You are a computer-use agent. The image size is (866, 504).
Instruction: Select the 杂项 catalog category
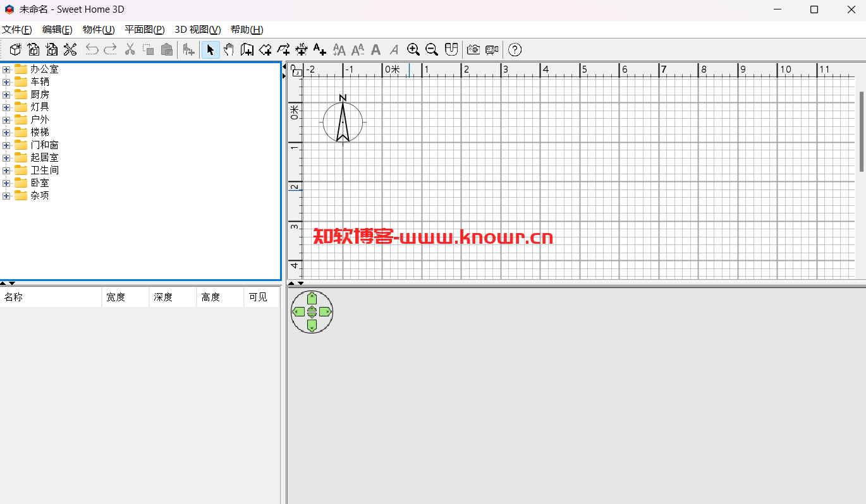(x=40, y=196)
